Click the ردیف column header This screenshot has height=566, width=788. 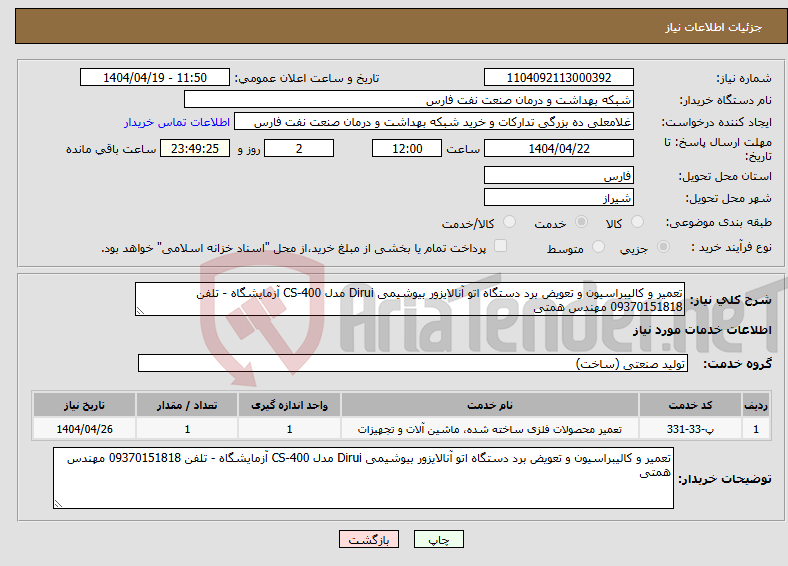pyautogui.click(x=756, y=405)
